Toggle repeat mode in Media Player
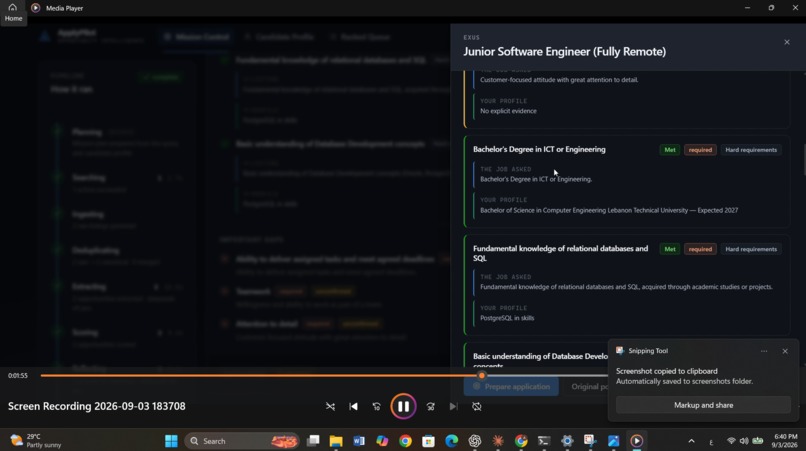The image size is (806, 451). tap(477, 406)
